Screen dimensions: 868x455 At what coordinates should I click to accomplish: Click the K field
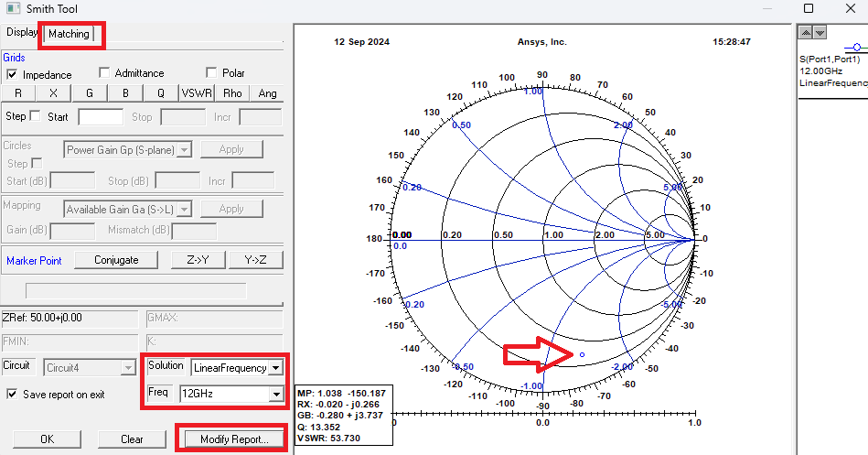214,341
